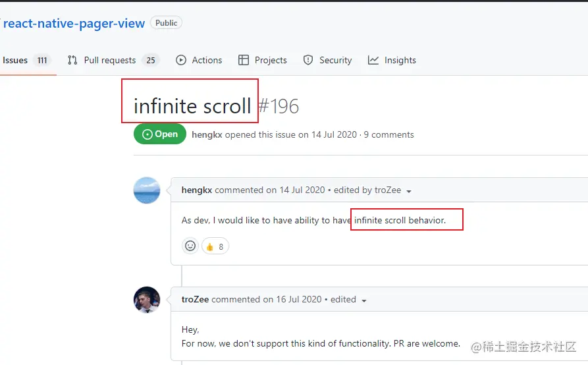Open the Actions tab

click(207, 60)
